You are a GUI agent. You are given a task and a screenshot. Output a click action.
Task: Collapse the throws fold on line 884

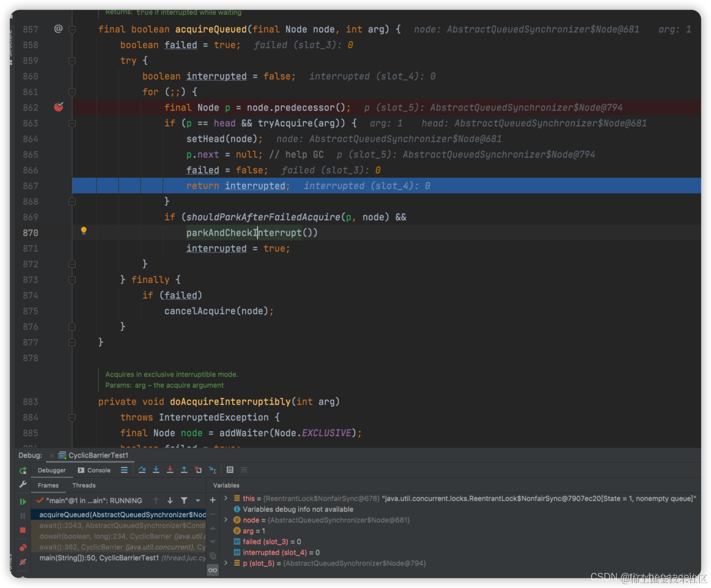tap(72, 417)
